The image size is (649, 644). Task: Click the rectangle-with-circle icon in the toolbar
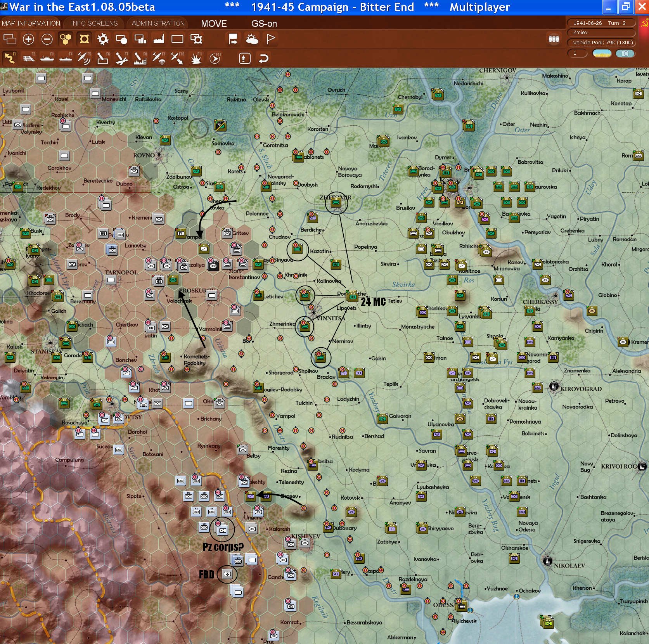tap(121, 39)
